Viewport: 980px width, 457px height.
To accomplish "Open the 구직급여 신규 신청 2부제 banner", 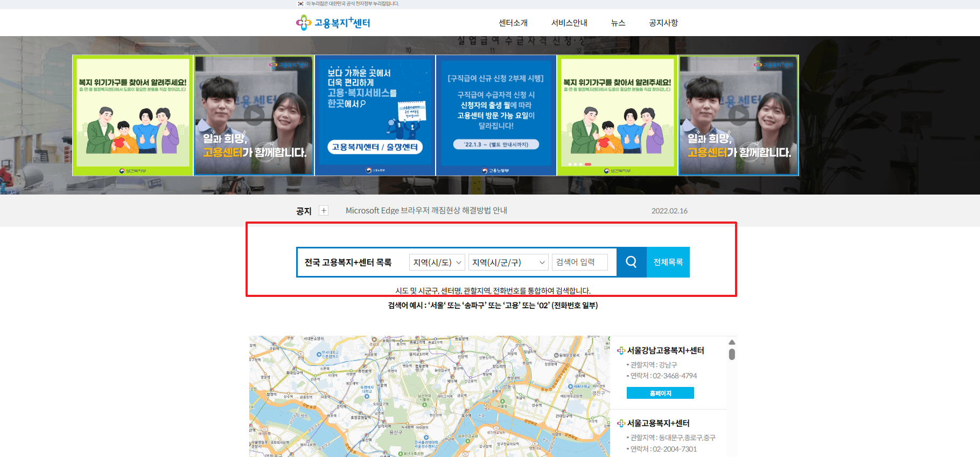I will [496, 115].
